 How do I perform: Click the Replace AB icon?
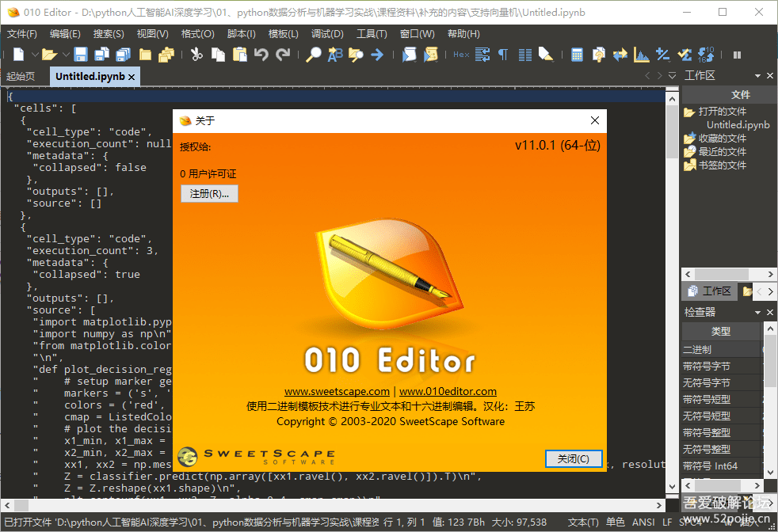[335, 54]
